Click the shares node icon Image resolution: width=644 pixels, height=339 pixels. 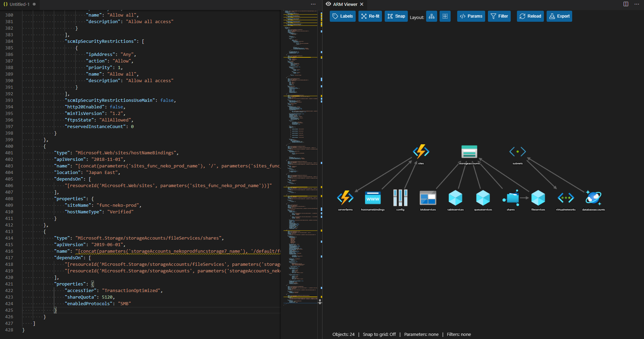click(511, 197)
